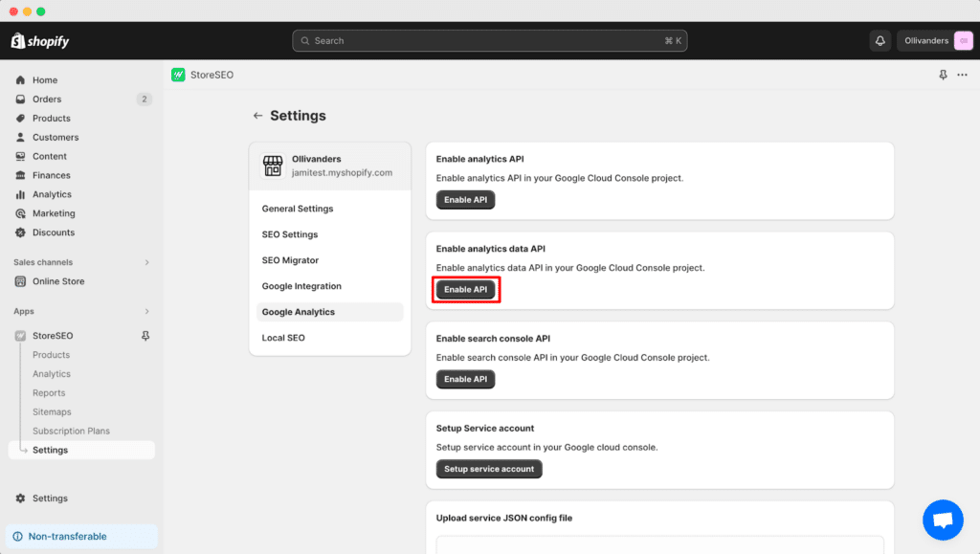This screenshot has height=554, width=980.
Task: Select Google Integration in settings menu
Action: tap(302, 285)
